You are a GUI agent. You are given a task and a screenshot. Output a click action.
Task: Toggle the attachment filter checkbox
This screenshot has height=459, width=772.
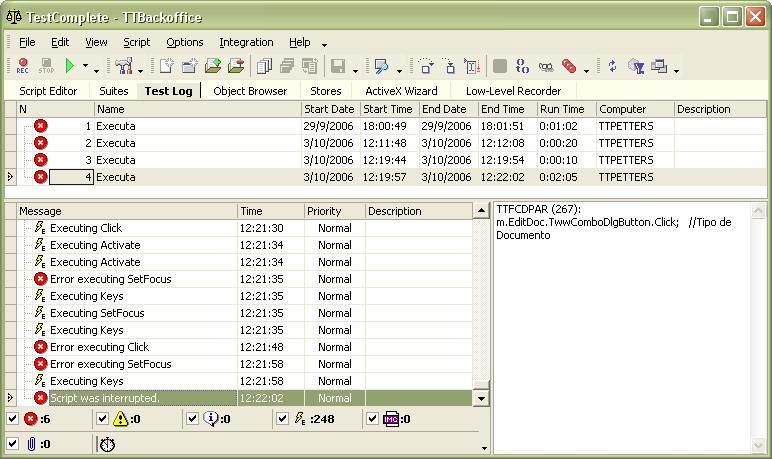tap(12, 444)
